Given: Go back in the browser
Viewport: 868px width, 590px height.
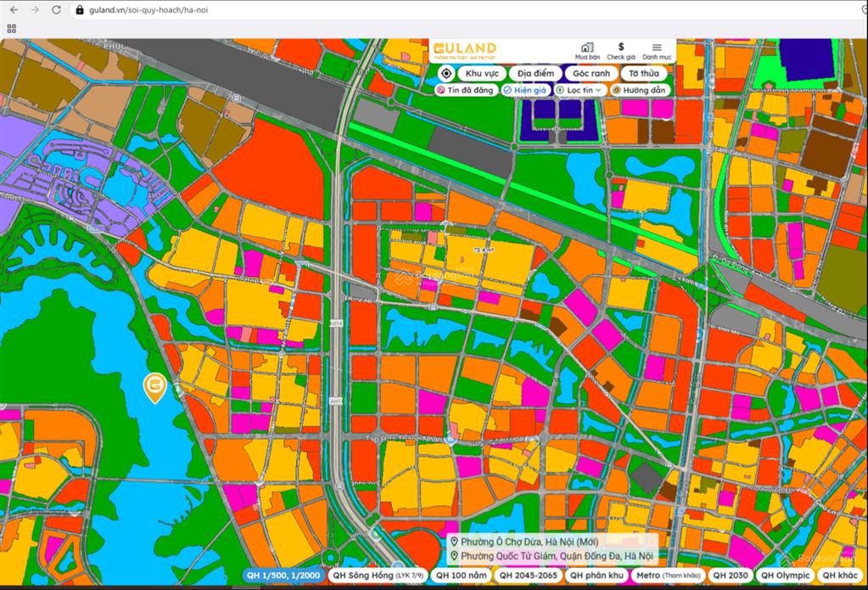Looking at the screenshot, I should (x=14, y=10).
